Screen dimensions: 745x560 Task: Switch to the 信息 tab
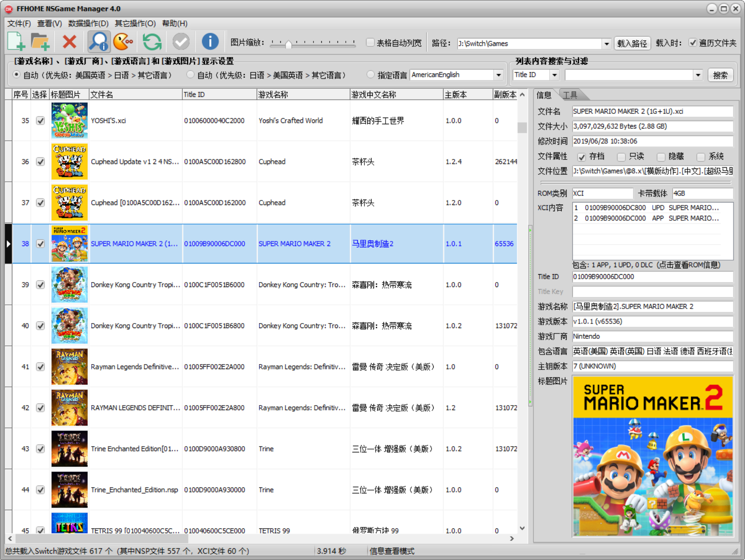544,95
